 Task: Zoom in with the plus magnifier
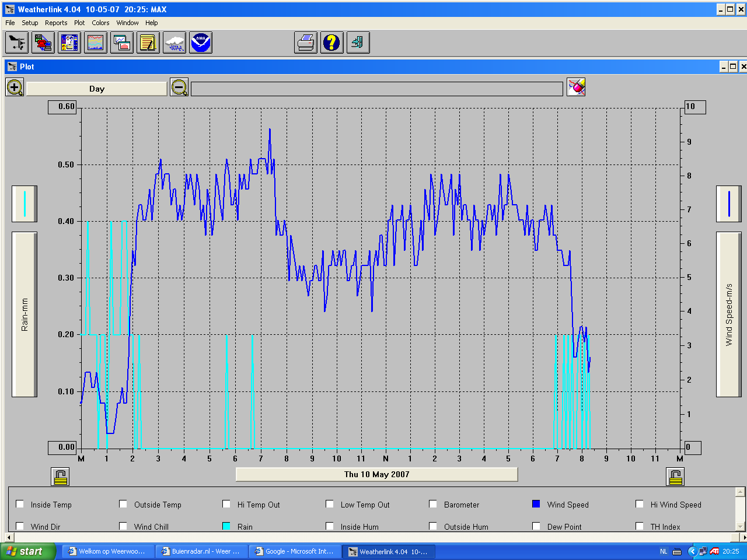[15, 87]
